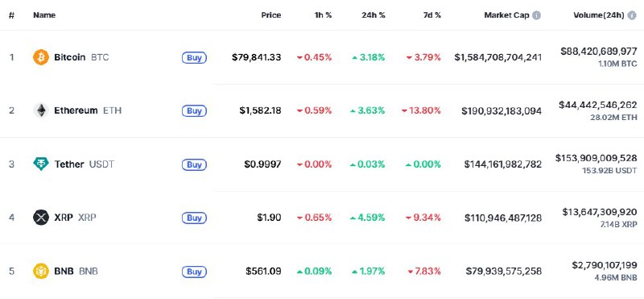Sort by the 1h % column header

pos(321,15)
